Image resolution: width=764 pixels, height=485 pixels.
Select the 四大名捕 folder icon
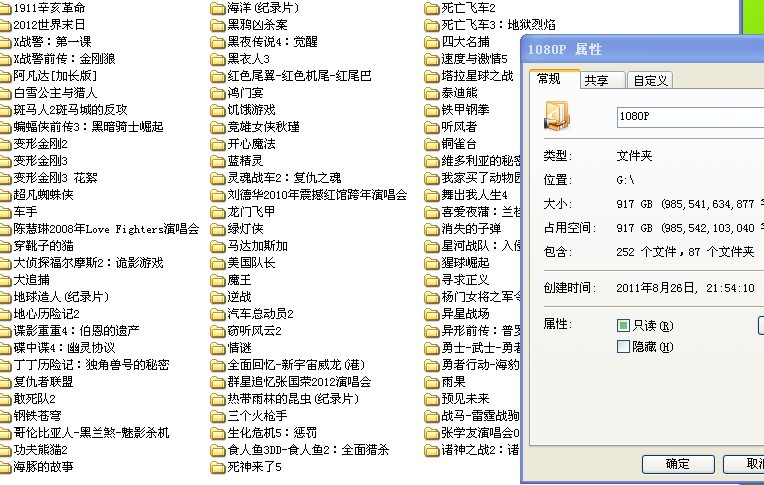coord(432,42)
